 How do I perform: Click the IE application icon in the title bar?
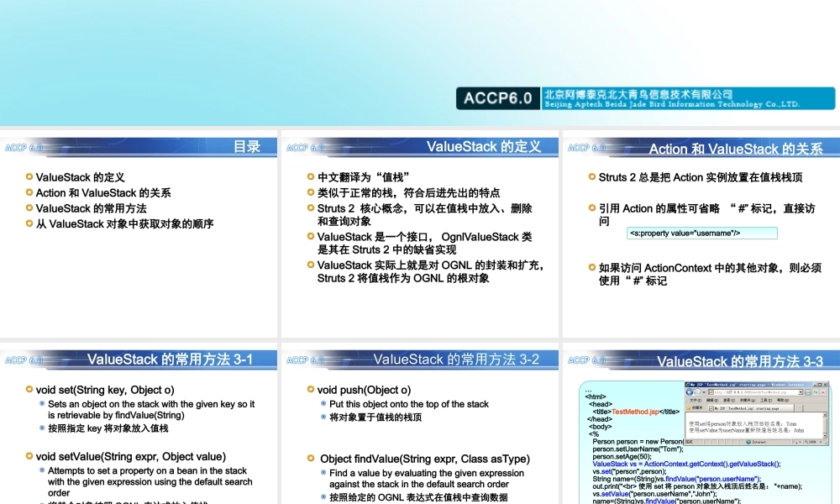pyautogui.click(x=687, y=385)
